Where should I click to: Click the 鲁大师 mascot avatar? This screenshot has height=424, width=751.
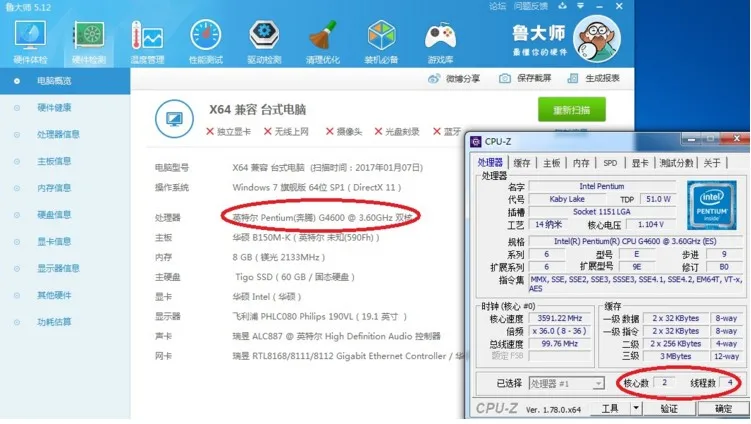pyautogui.click(x=597, y=39)
